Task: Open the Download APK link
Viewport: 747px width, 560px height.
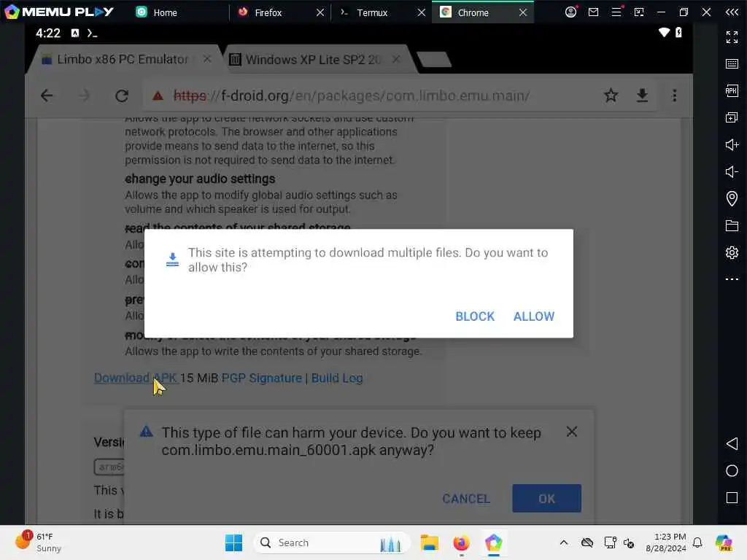Action: (135, 378)
